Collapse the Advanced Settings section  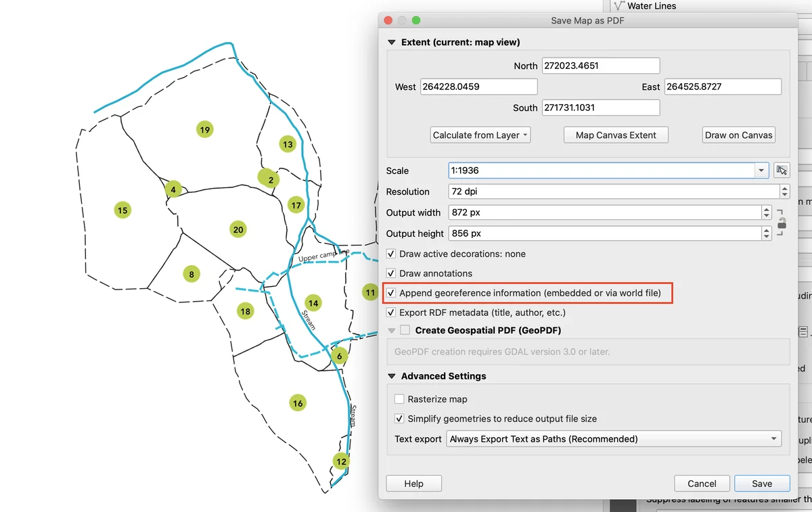pyautogui.click(x=391, y=376)
